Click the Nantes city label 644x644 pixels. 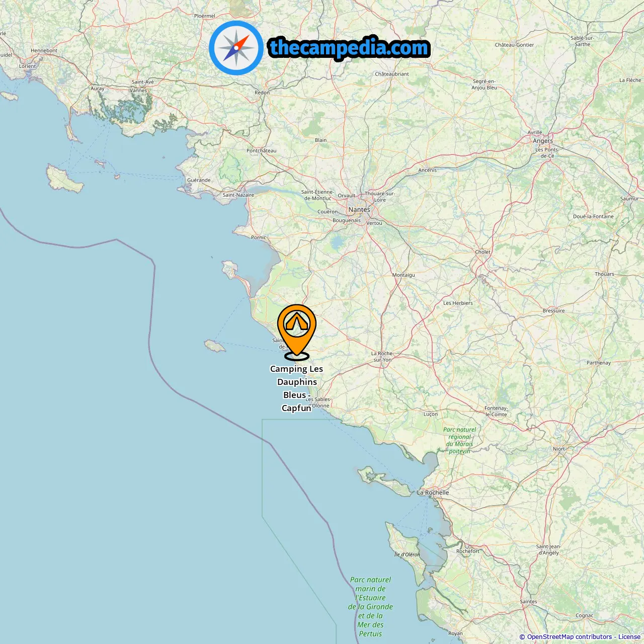(359, 209)
